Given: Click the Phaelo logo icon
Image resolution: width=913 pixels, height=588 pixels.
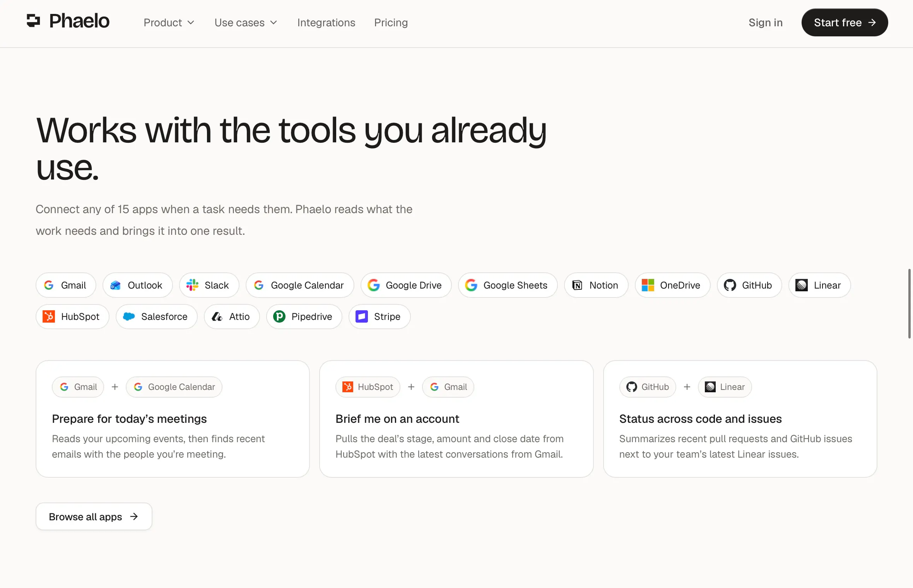Looking at the screenshot, I should pyautogui.click(x=33, y=21).
